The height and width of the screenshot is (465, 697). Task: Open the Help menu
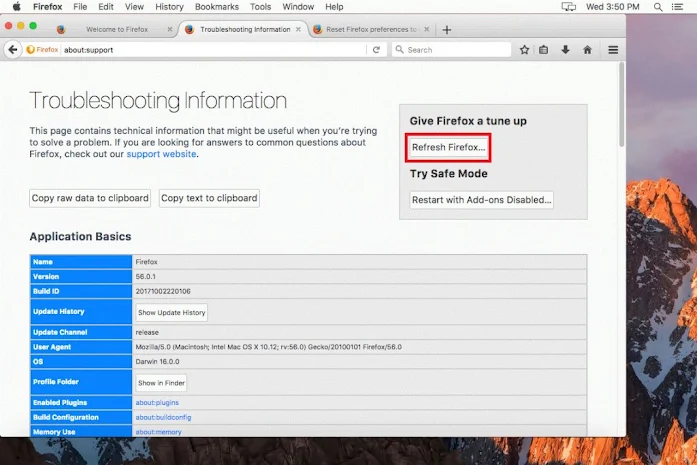tap(334, 7)
